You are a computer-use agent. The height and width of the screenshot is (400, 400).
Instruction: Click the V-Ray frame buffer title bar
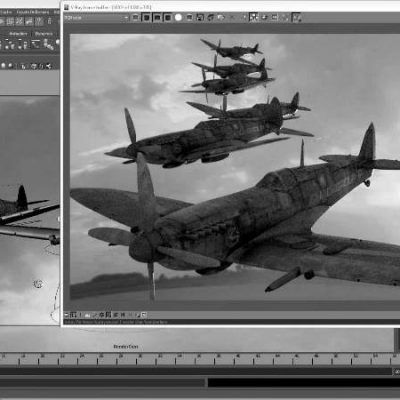[230, 7]
